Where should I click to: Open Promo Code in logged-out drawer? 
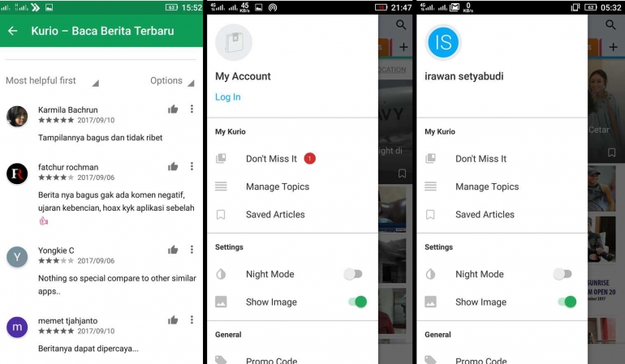[292, 360]
